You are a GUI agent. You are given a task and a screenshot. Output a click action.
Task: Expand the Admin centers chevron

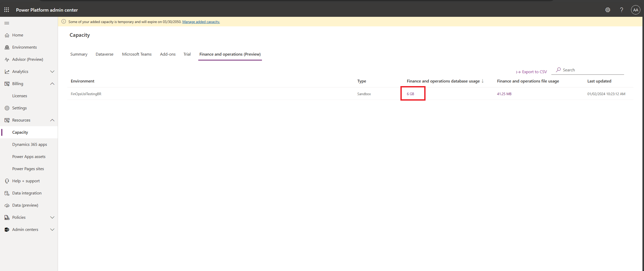point(52,230)
